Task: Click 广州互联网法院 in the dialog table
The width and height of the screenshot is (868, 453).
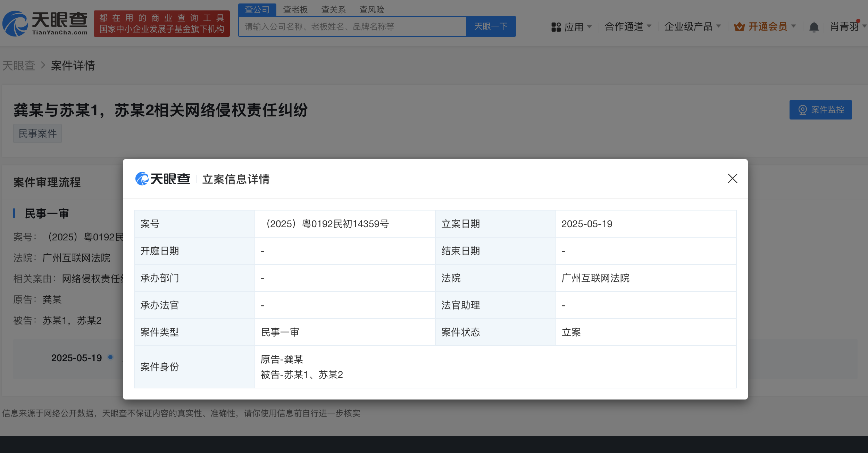Action: click(595, 278)
